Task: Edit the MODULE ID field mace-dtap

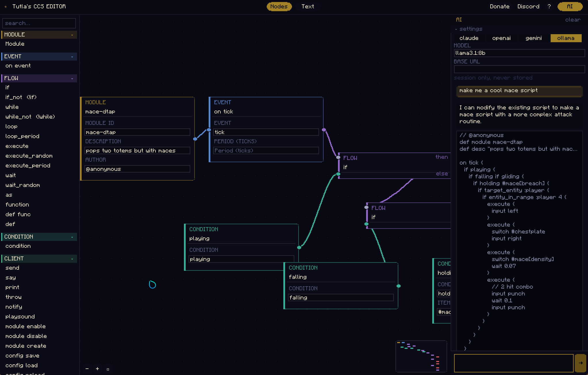Action: (x=137, y=132)
